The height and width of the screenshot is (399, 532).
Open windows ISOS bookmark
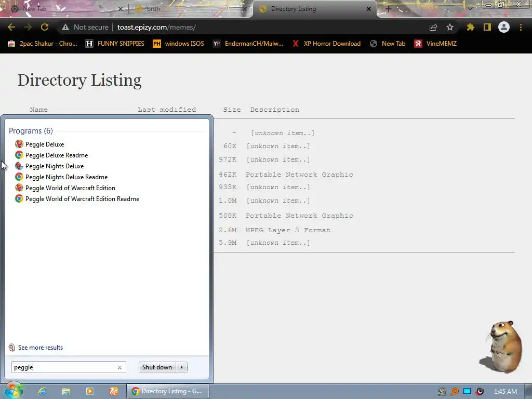(179, 44)
